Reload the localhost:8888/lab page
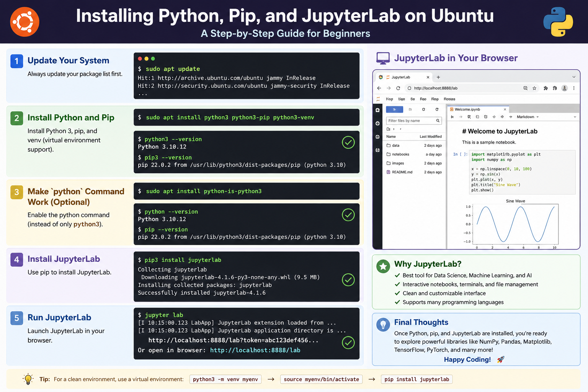This screenshot has height=392, width=588. (398, 88)
